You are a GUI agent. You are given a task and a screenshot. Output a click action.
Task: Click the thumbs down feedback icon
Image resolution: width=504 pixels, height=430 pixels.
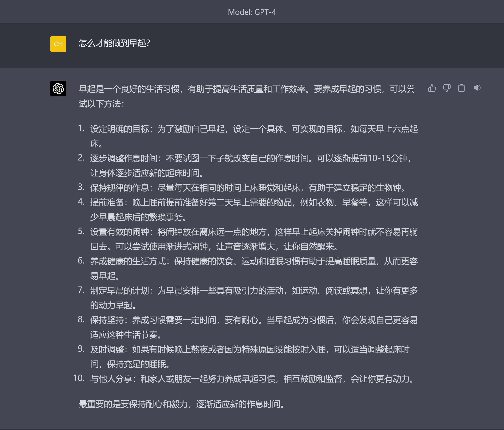coord(447,88)
